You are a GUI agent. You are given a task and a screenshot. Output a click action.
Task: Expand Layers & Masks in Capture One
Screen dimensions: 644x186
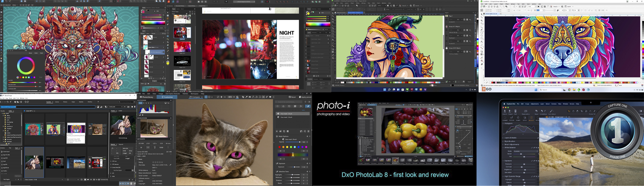tap(503, 138)
